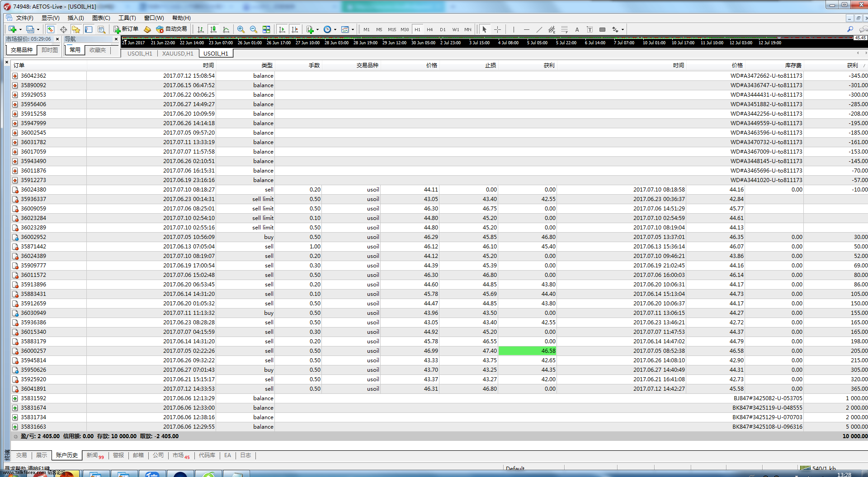Tile chart windows with the grid icon

point(266,29)
